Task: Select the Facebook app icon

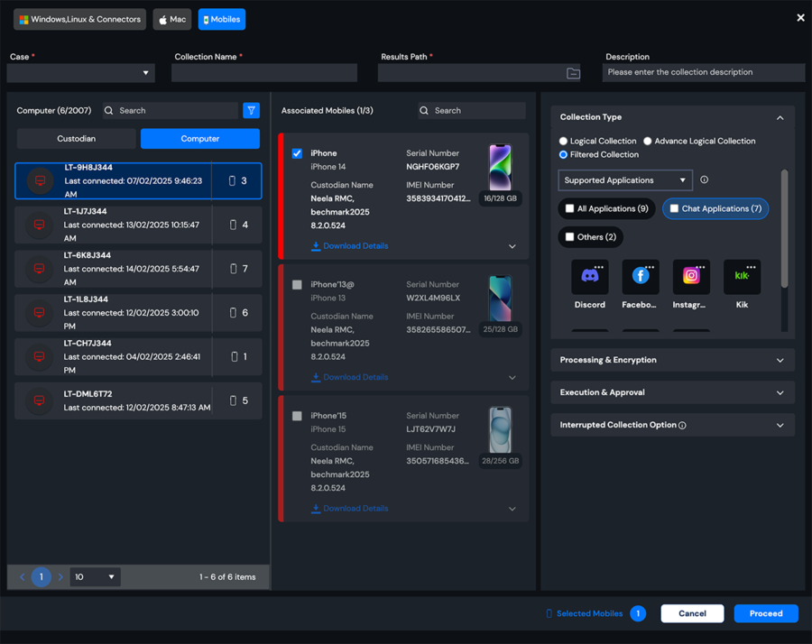Action: (x=640, y=277)
